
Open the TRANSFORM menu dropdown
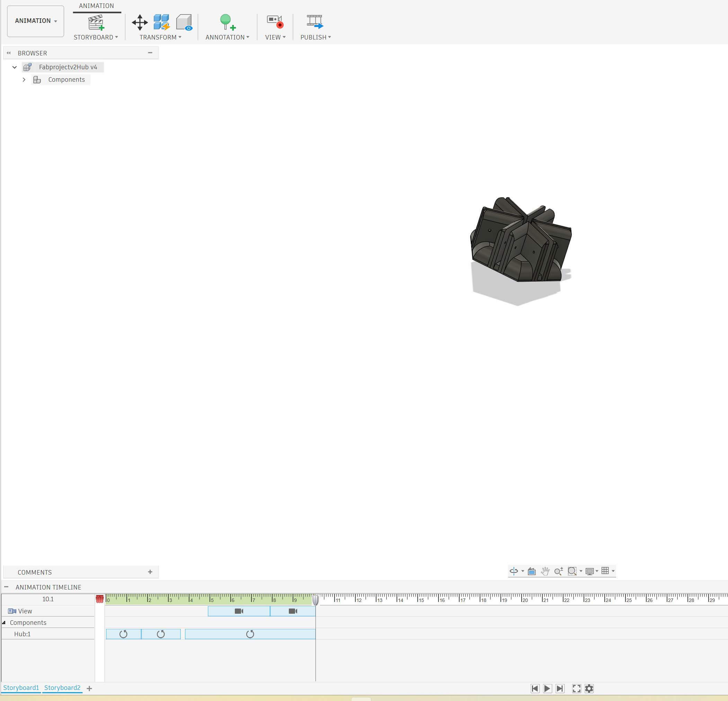tap(160, 37)
